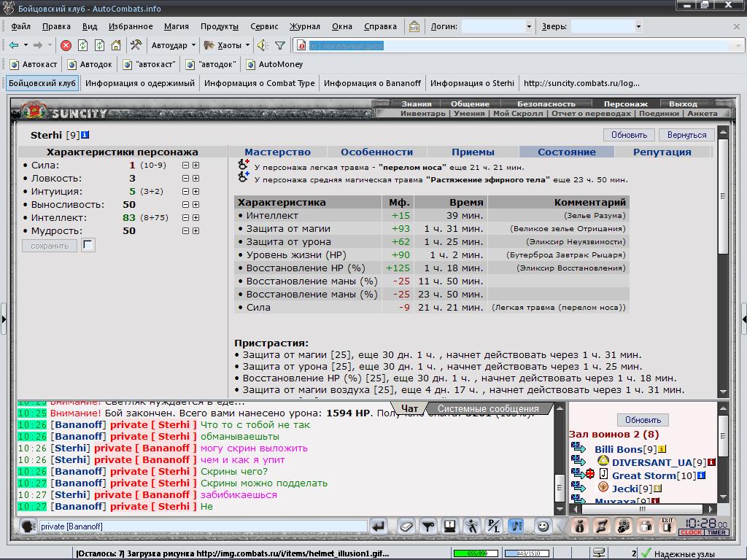This screenshot has width=747, height=560.
Task: Click the chat message input field
Action: [x=203, y=526]
